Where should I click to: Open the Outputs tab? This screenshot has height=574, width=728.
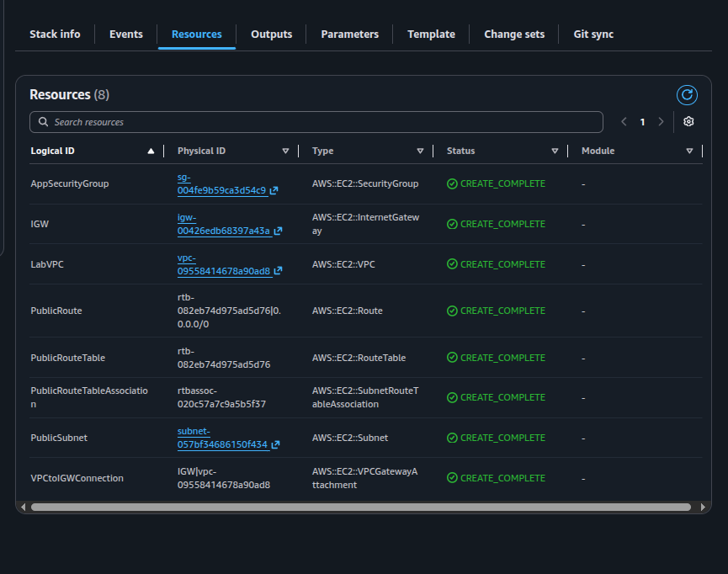271,35
